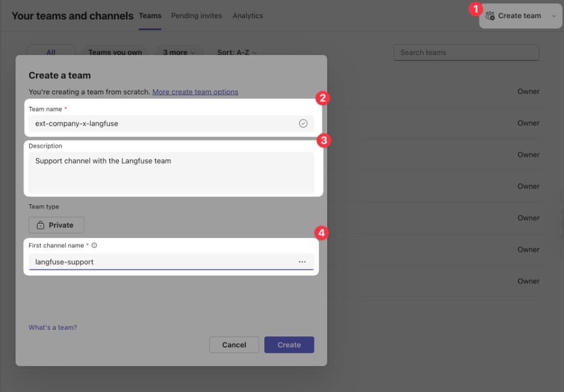Click into the Description text area
This screenshot has width=564, height=392.
171,172
